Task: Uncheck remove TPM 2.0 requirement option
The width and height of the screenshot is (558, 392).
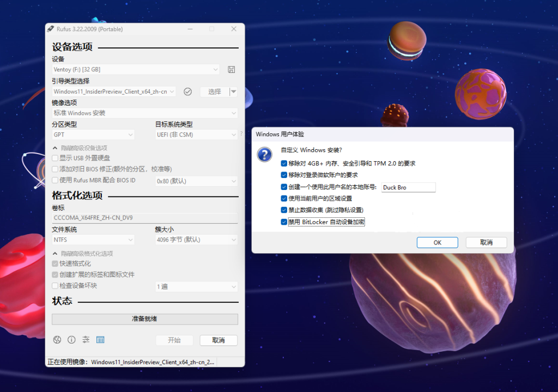Action: coord(284,163)
